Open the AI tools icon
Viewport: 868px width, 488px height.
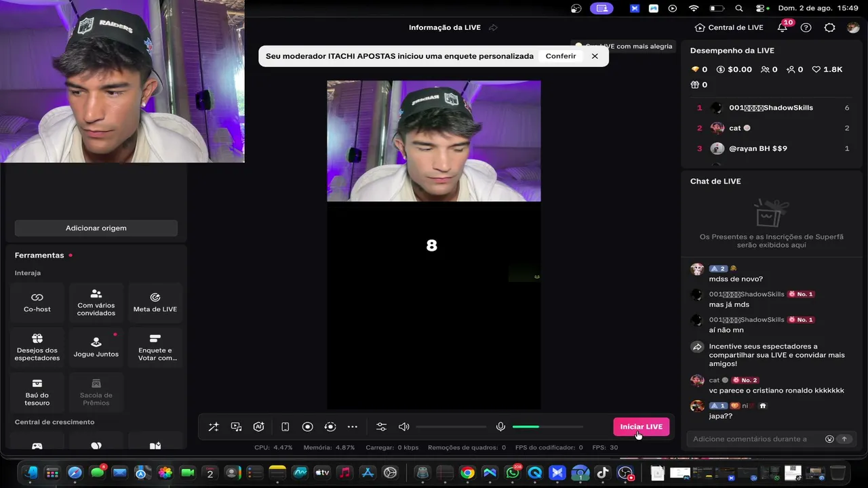click(x=258, y=427)
